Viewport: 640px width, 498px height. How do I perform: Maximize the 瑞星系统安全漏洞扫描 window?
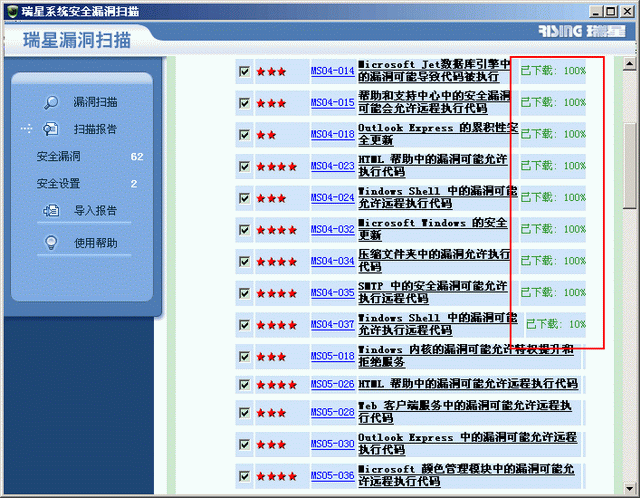[611, 11]
